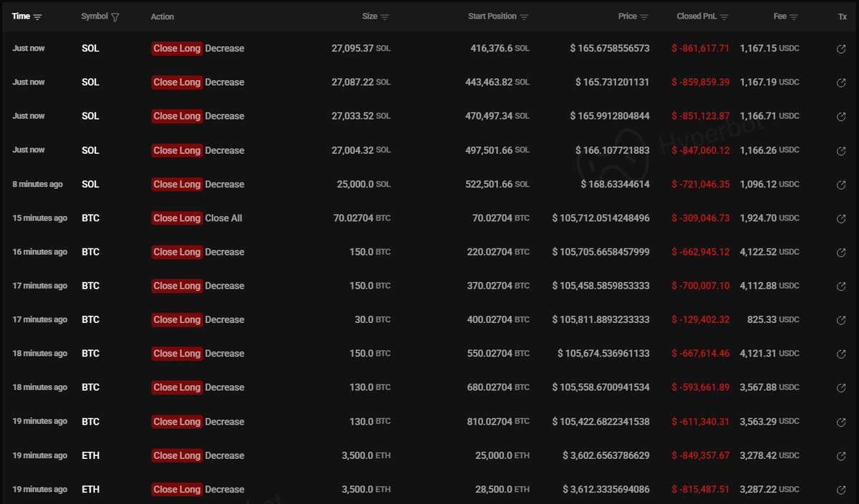The image size is (859, 504).
Task: Sort the table by the Size column
Action: click(385, 16)
